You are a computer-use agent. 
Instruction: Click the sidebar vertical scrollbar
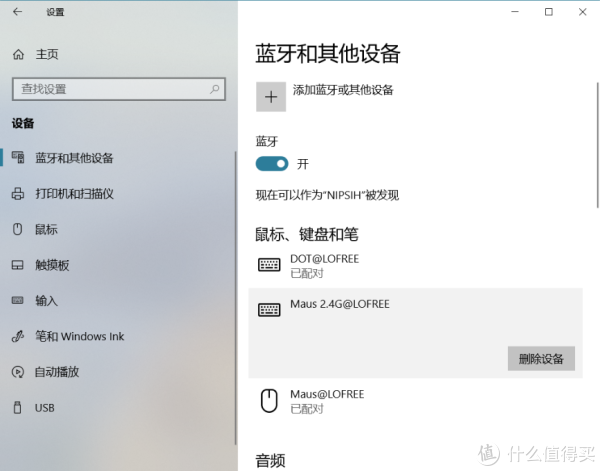click(x=235, y=298)
